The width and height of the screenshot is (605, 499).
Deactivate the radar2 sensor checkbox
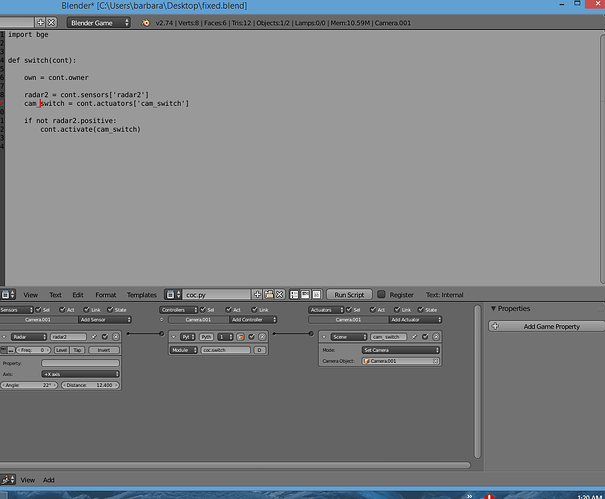coord(105,337)
